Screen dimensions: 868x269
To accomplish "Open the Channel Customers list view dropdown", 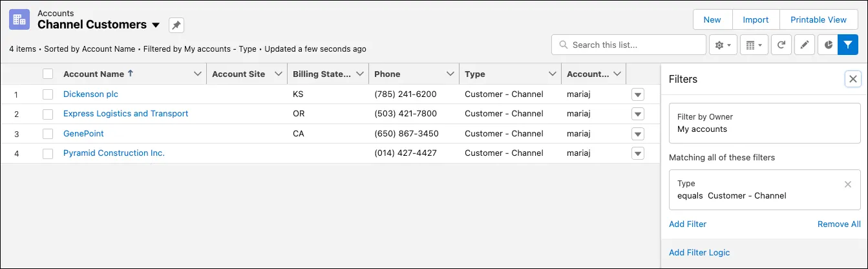I will click(x=156, y=26).
